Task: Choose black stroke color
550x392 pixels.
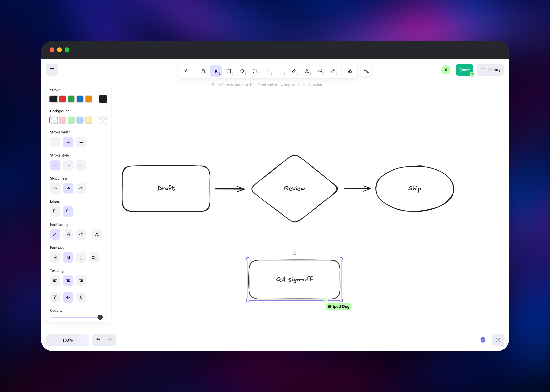Action: click(x=54, y=99)
